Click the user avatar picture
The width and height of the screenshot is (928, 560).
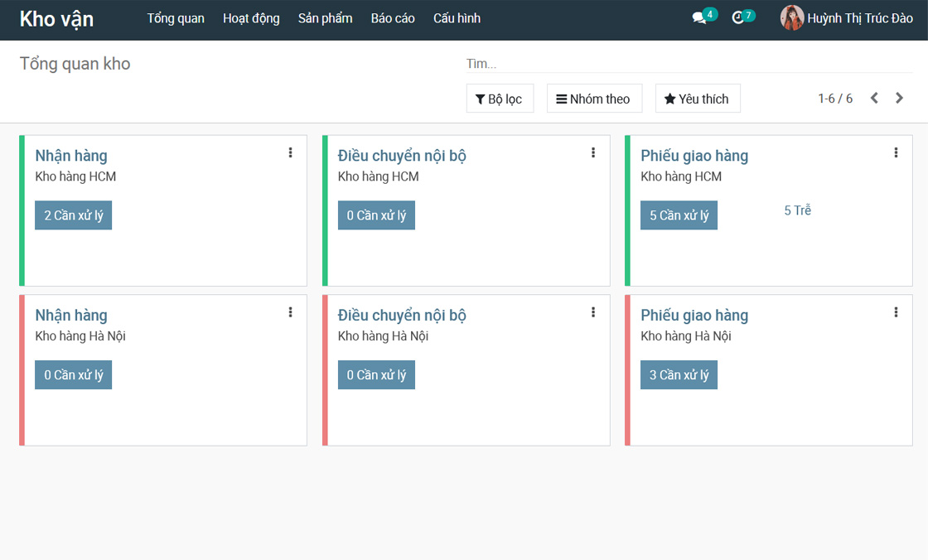(x=792, y=18)
